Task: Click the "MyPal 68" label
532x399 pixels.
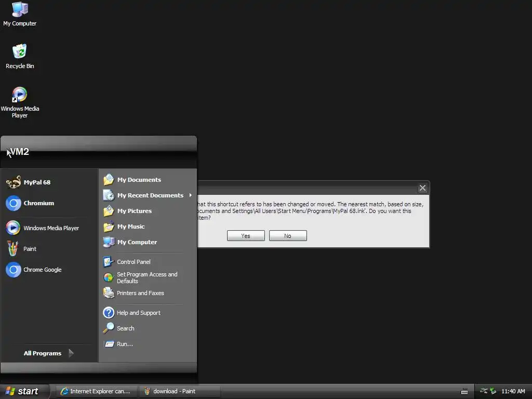Action: (x=37, y=182)
